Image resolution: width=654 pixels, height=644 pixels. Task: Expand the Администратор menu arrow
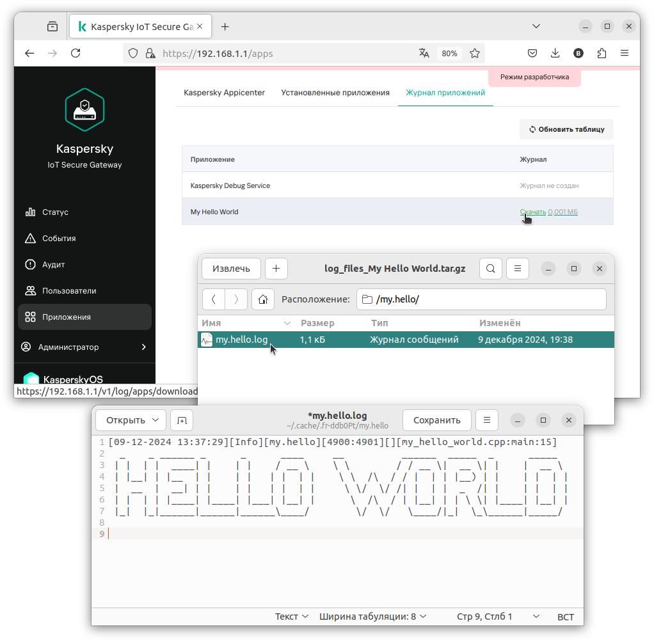[x=144, y=347]
